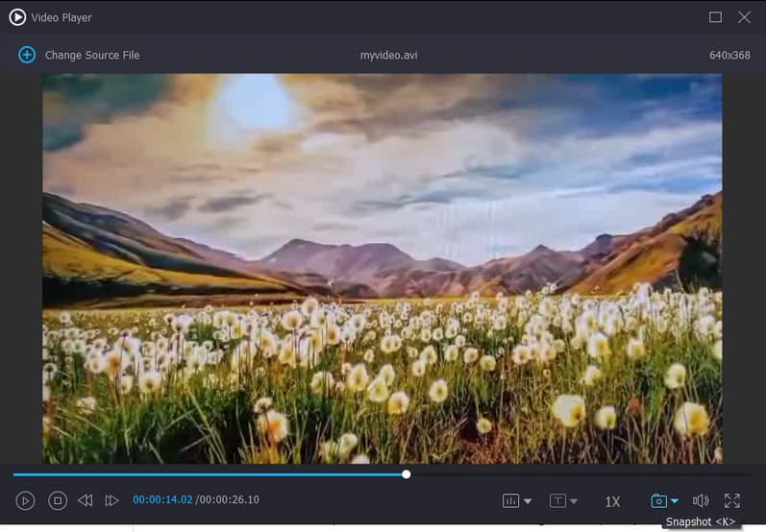The height and width of the screenshot is (532, 766).
Task: Click the rewind button
Action: tap(86, 500)
